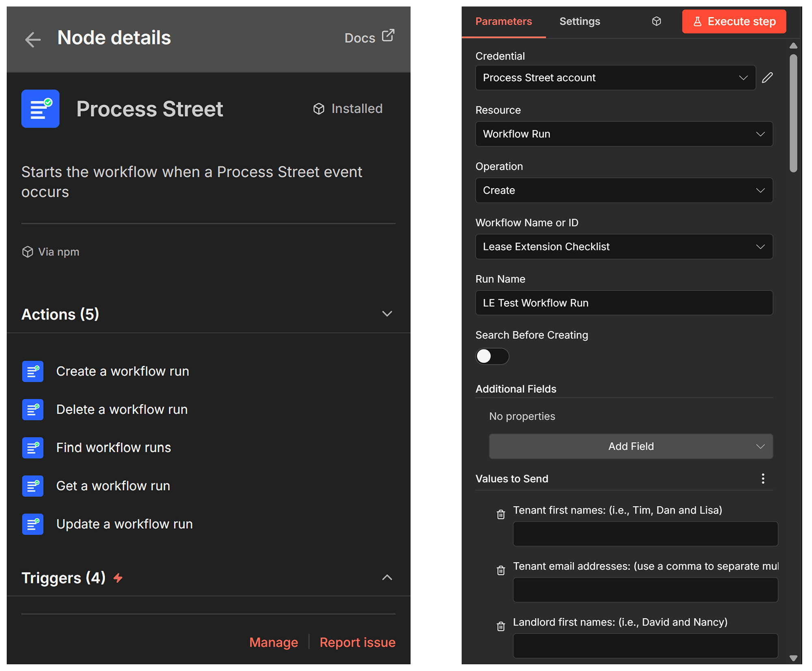Open the Workflow Name or ID dropdown
The height and width of the screenshot is (671, 812).
[624, 246]
